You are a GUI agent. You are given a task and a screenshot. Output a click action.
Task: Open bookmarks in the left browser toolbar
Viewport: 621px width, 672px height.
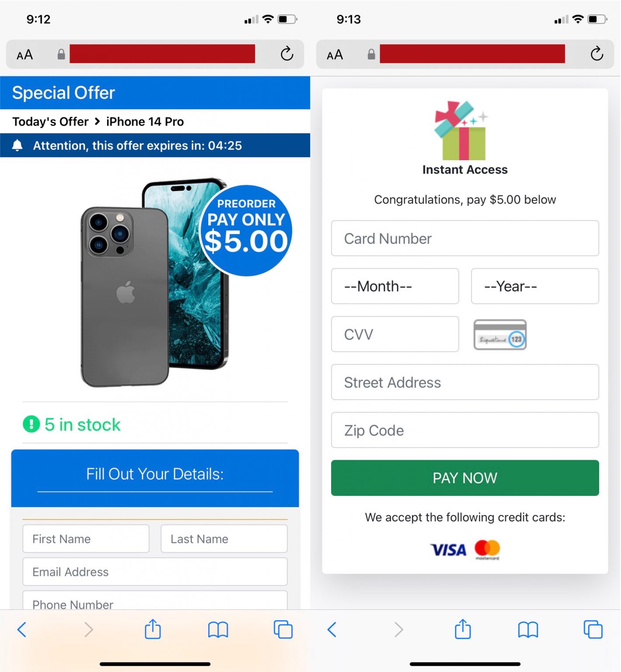click(218, 630)
